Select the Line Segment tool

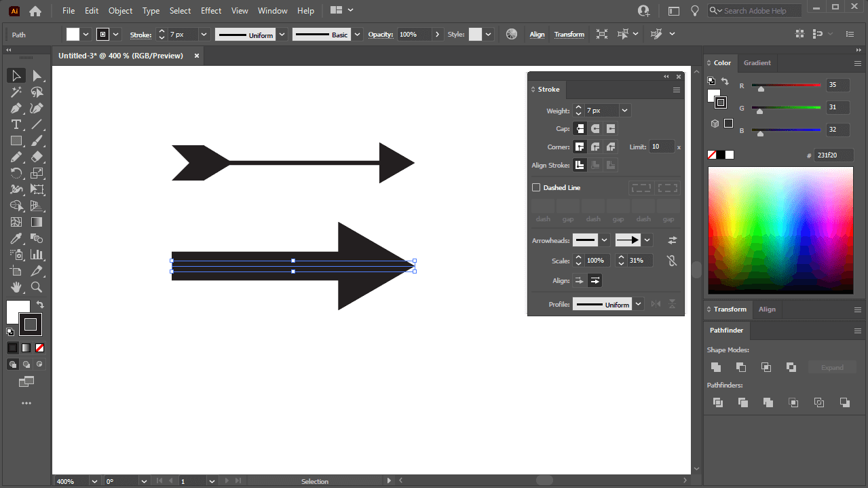pos(37,124)
